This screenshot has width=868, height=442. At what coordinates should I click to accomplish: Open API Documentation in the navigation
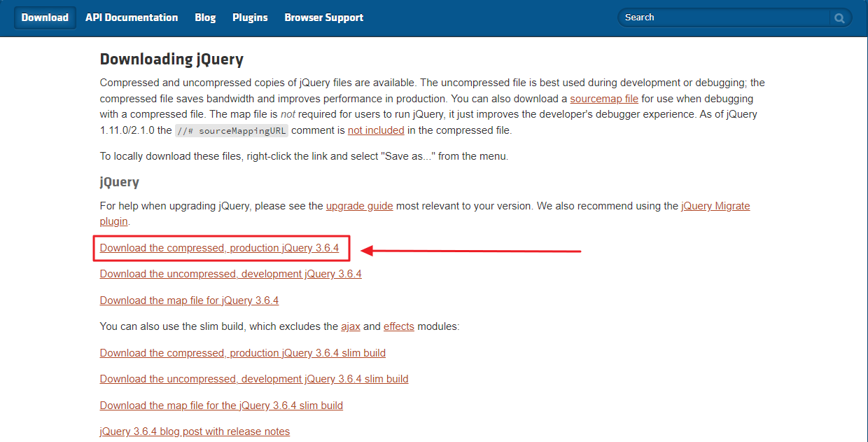pyautogui.click(x=132, y=18)
